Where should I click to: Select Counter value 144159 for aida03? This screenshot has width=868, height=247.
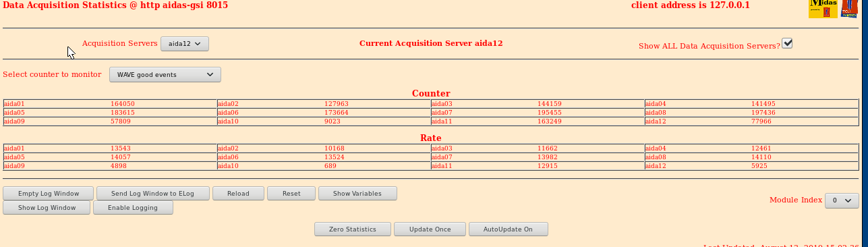(x=550, y=104)
